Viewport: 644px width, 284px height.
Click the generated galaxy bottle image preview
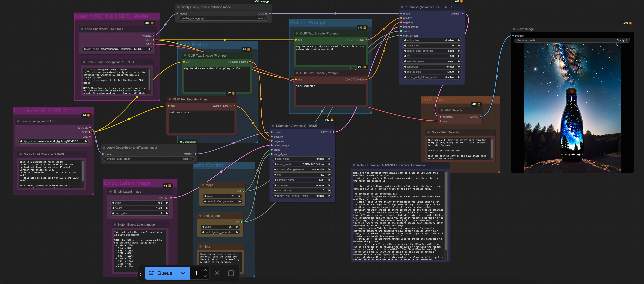click(572, 108)
